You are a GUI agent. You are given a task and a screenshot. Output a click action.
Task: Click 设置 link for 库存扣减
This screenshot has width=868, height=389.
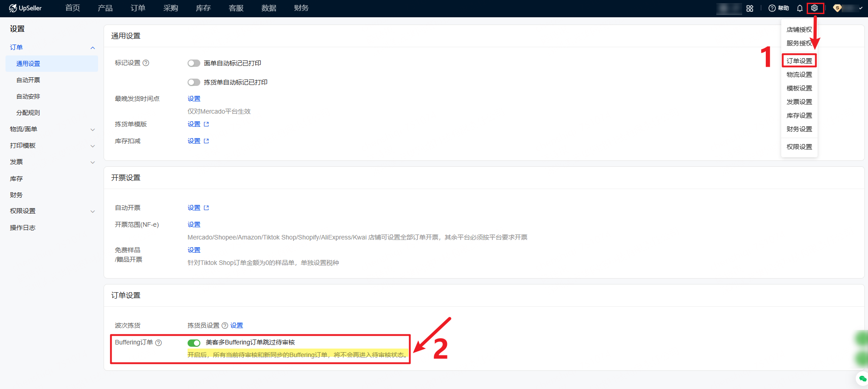coord(194,141)
